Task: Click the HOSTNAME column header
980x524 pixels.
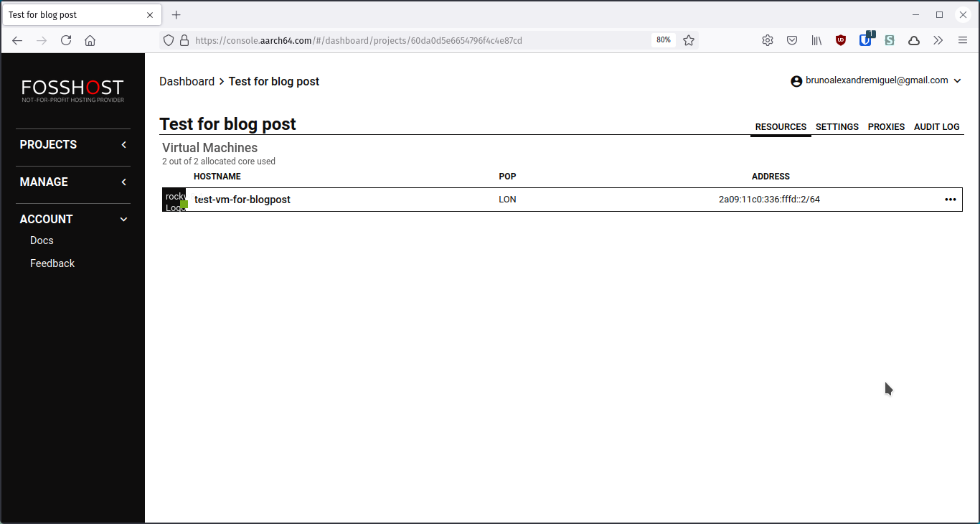Action: point(217,177)
